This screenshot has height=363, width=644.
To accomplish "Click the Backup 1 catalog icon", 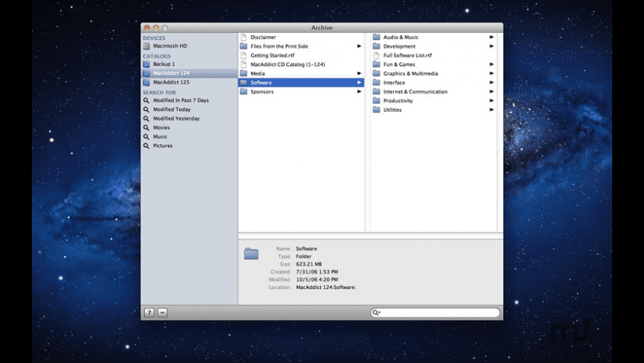I will point(147,64).
